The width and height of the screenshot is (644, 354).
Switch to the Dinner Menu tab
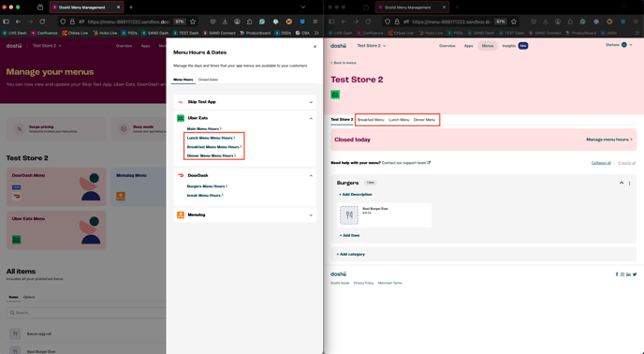[x=424, y=120]
